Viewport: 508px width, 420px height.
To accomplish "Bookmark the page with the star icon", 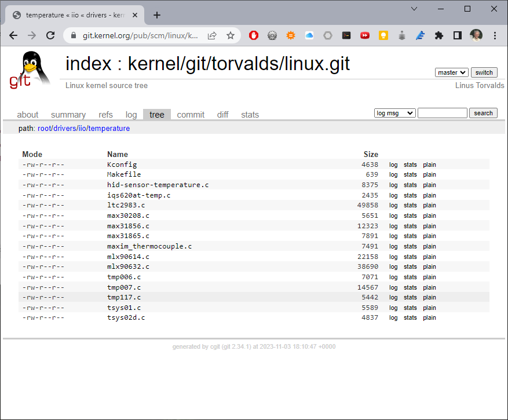I will 230,35.
